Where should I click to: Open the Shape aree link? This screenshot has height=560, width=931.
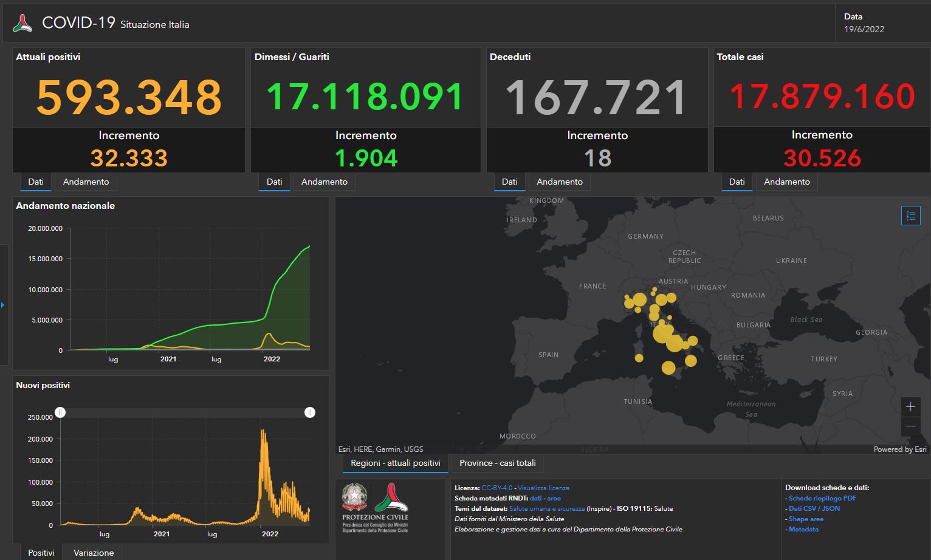[806, 519]
